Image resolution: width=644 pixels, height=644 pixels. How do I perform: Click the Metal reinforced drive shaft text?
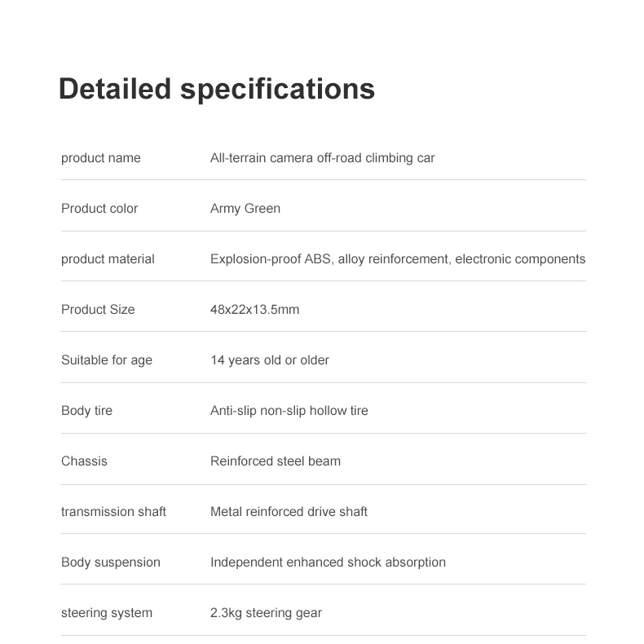click(x=289, y=512)
